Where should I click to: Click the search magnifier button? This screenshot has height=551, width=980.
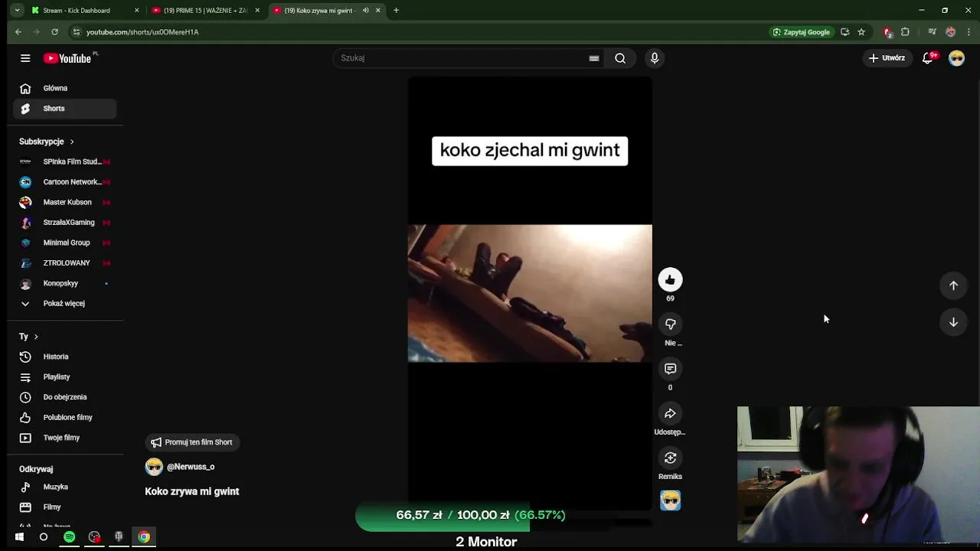tap(620, 58)
